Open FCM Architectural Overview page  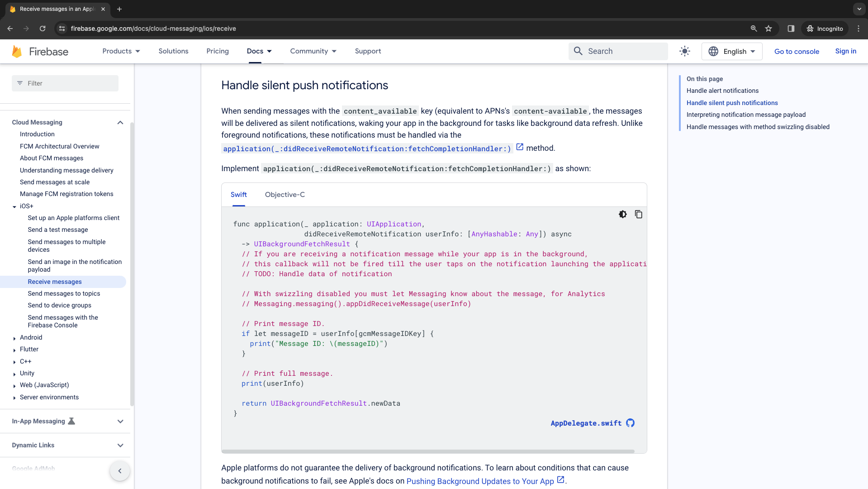tap(59, 146)
